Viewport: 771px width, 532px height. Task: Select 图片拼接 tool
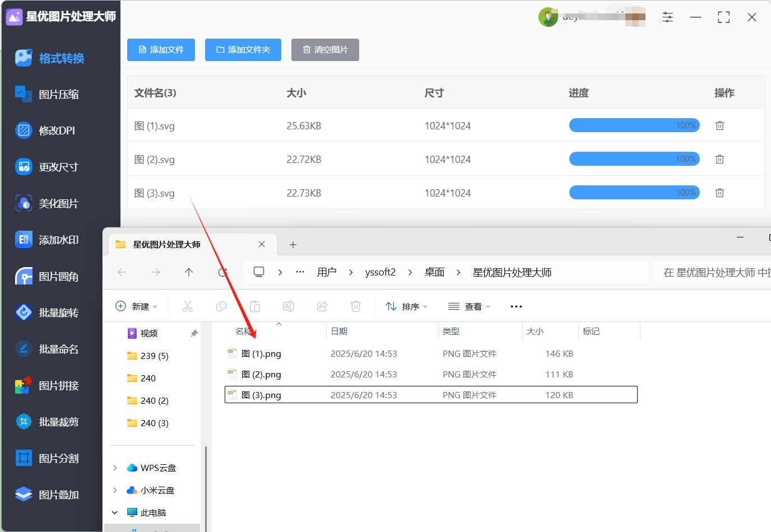click(x=48, y=385)
